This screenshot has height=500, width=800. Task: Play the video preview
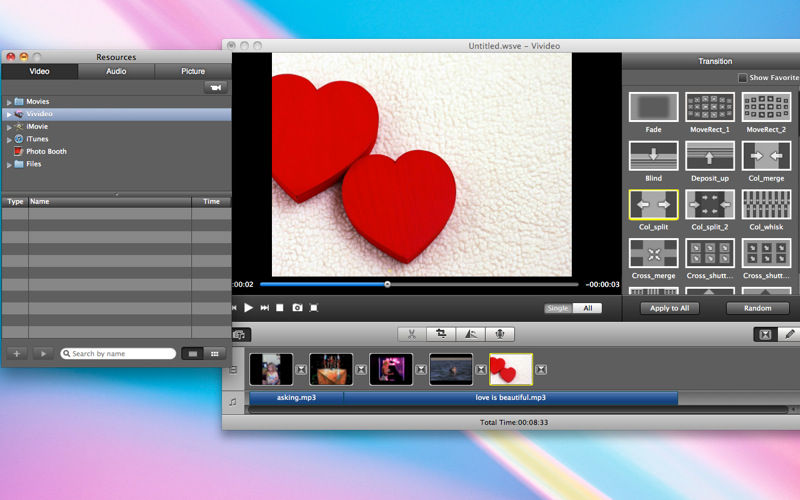(x=248, y=308)
